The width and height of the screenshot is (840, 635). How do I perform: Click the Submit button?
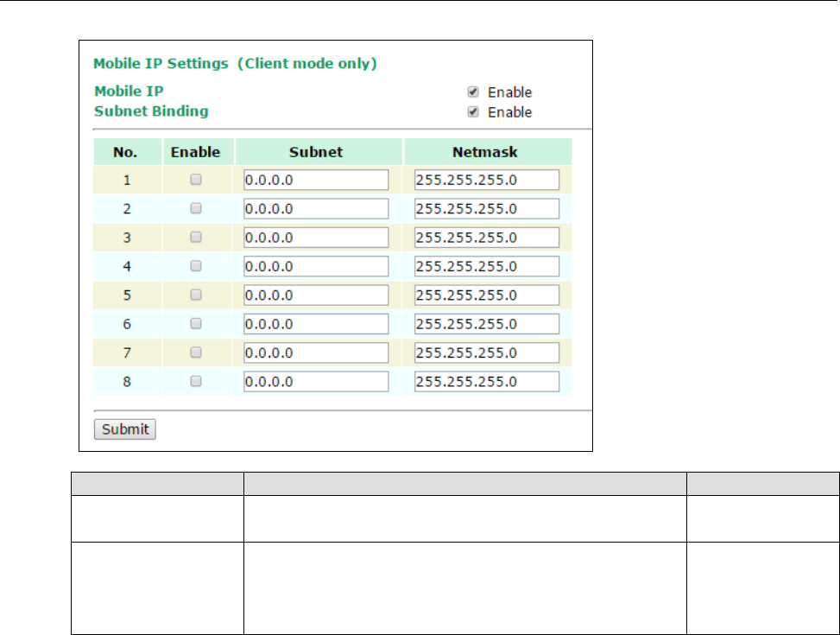[x=125, y=429]
